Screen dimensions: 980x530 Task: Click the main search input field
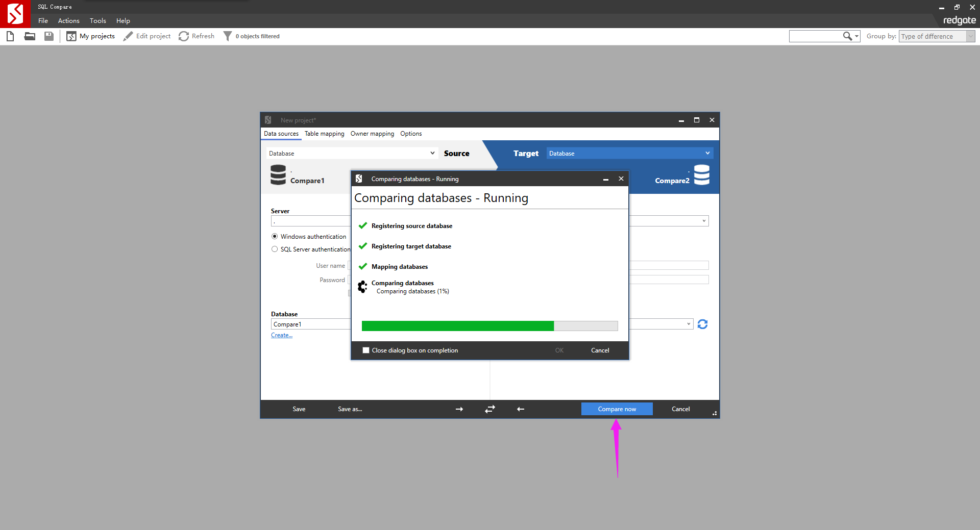pyautogui.click(x=816, y=36)
